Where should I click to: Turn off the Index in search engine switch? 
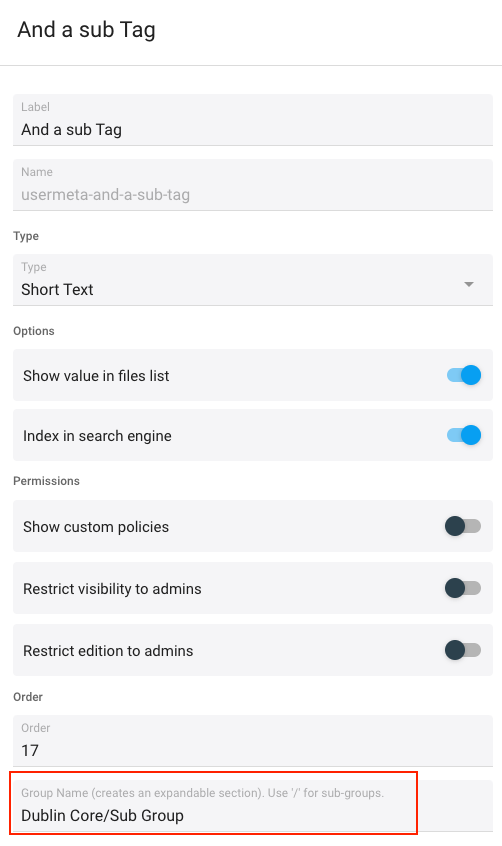[464, 435]
